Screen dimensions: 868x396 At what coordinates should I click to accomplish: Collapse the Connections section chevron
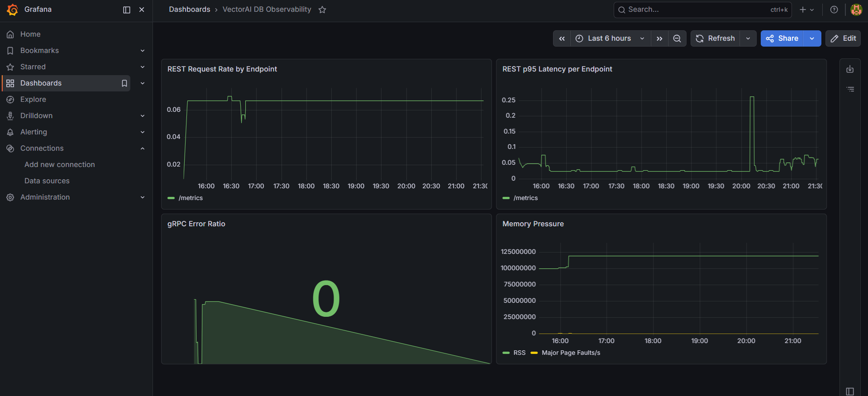coord(143,148)
